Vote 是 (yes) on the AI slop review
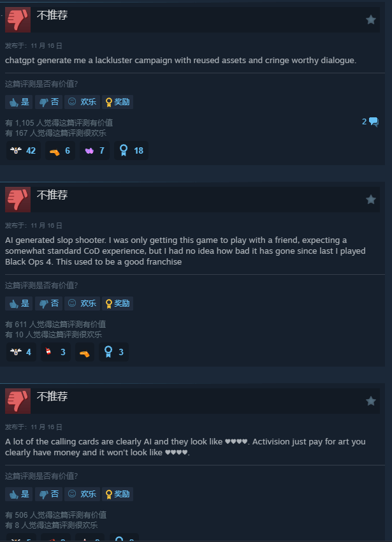Screen dimensions: 392x542 [18, 304]
